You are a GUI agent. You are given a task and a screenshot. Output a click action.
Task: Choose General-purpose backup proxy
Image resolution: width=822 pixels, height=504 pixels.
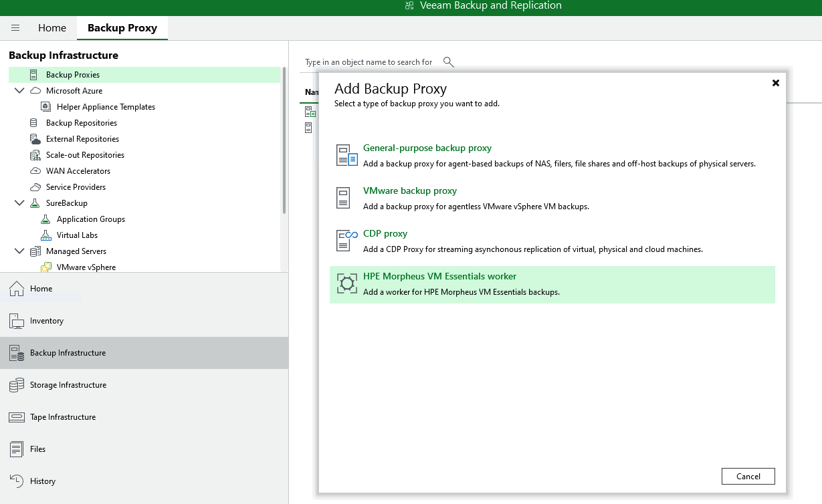tap(552, 156)
